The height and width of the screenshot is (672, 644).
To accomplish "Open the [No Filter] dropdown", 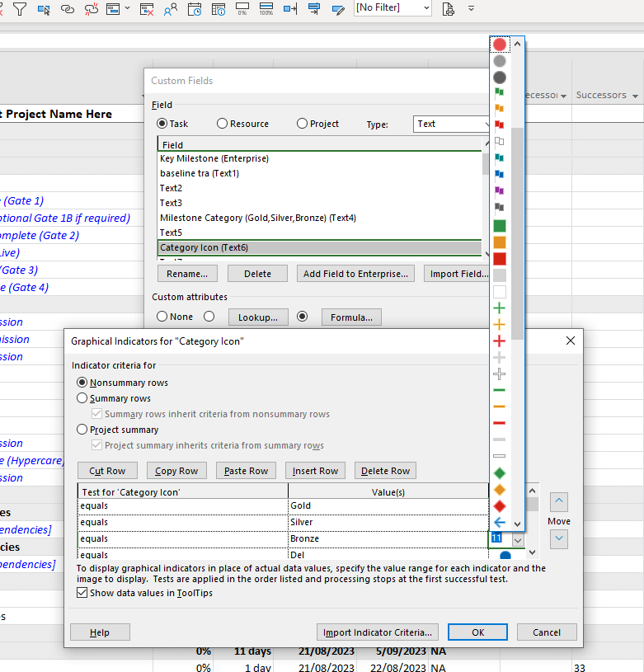I will (x=426, y=7).
